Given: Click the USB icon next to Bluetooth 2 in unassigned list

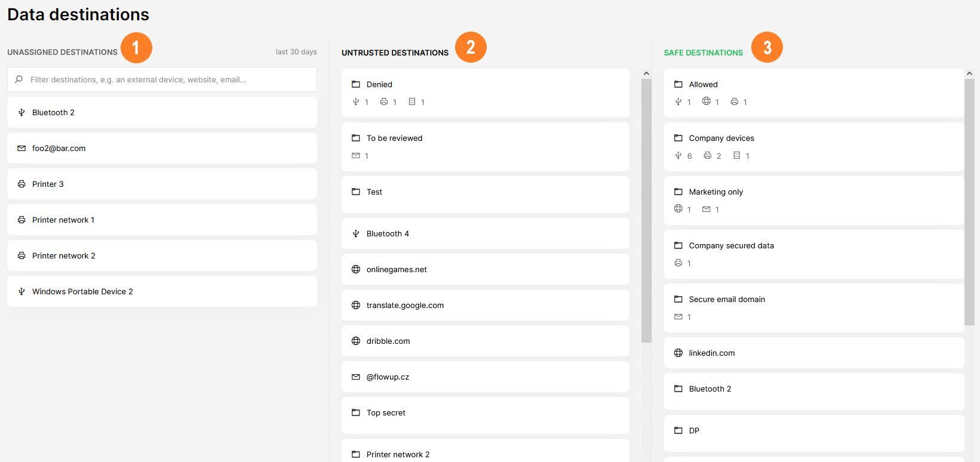Looking at the screenshot, I should pos(21,112).
